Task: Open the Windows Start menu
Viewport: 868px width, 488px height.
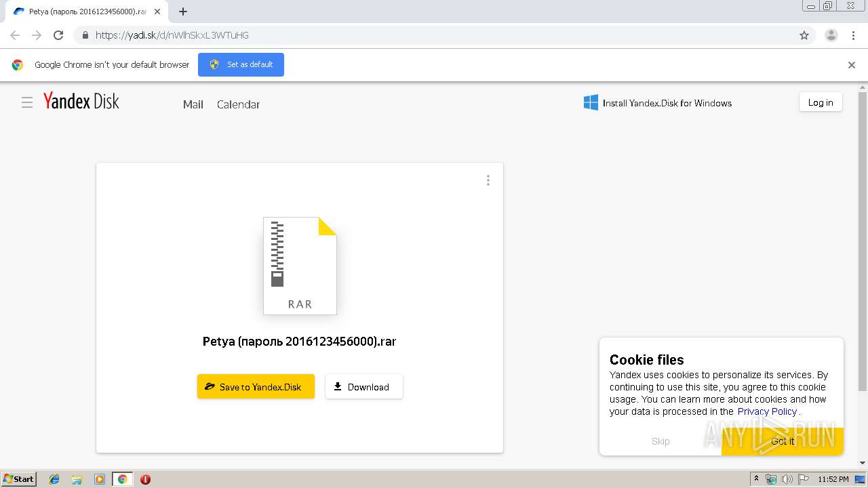Action: [x=19, y=479]
